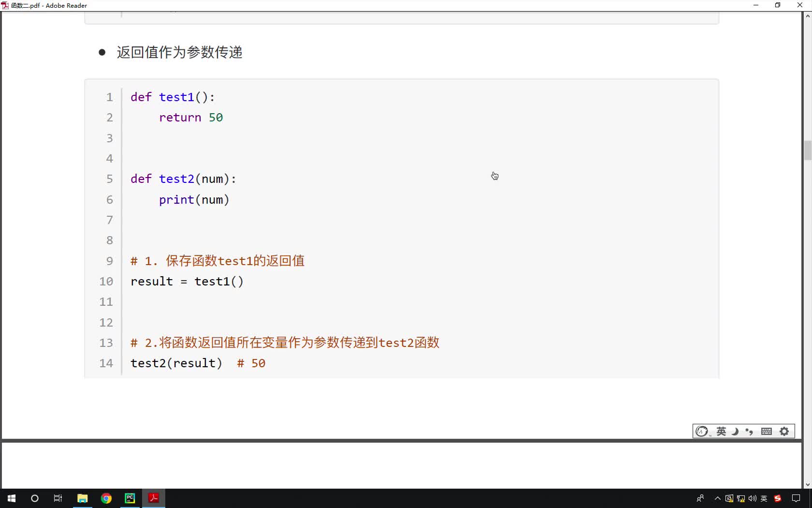812x508 pixels.
Task: Toggle punctuation mode on IME bar
Action: (750, 432)
